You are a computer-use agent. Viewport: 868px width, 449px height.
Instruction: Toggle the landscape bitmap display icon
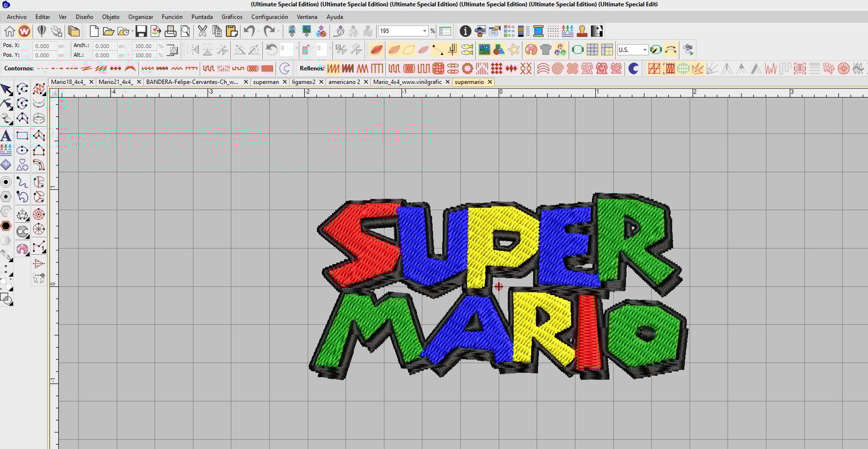click(484, 50)
